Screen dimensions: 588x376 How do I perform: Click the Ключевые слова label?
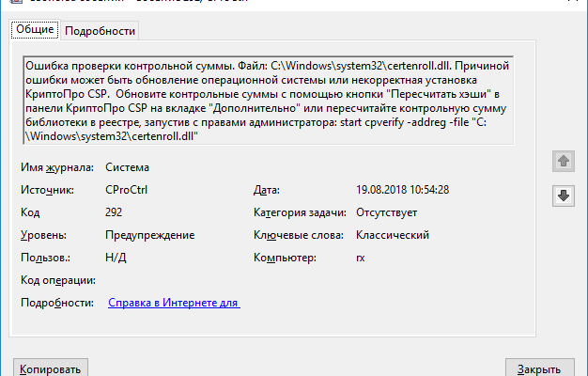(x=299, y=235)
